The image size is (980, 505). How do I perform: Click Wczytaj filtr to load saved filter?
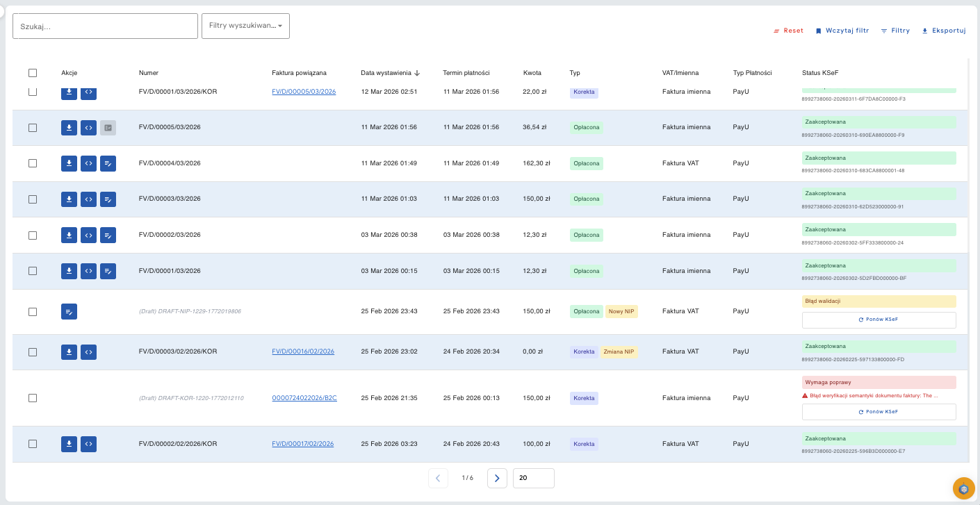point(842,31)
